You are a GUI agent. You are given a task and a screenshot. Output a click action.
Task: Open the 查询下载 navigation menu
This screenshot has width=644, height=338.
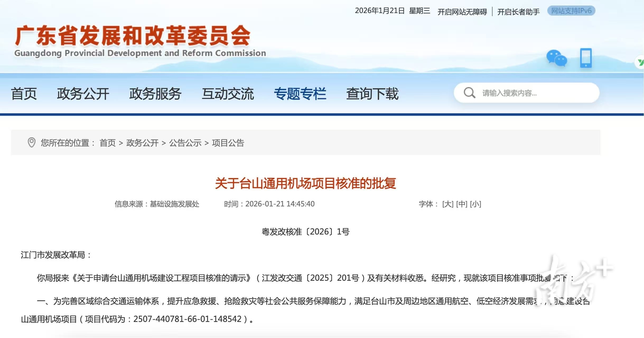pyautogui.click(x=372, y=94)
